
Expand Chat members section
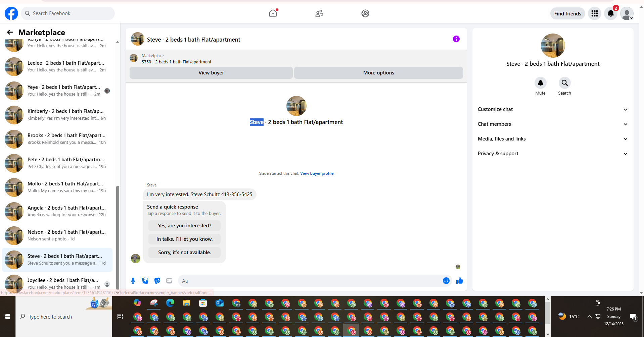click(x=553, y=124)
